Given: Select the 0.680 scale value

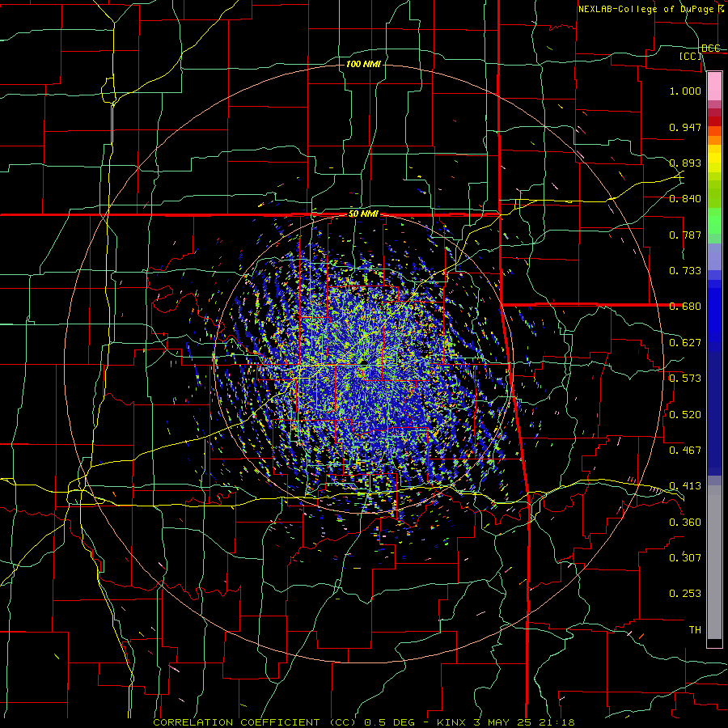Looking at the screenshot, I should point(685,307).
